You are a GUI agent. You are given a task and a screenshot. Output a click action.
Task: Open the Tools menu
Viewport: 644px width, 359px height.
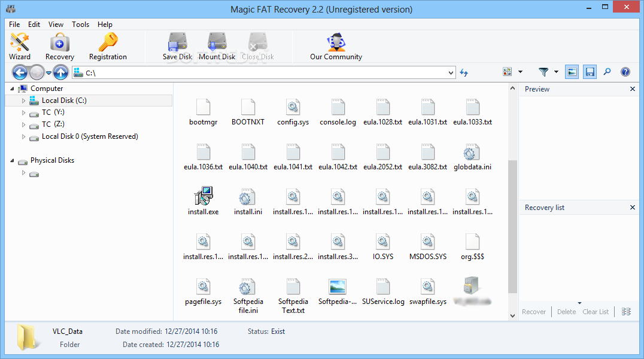80,25
